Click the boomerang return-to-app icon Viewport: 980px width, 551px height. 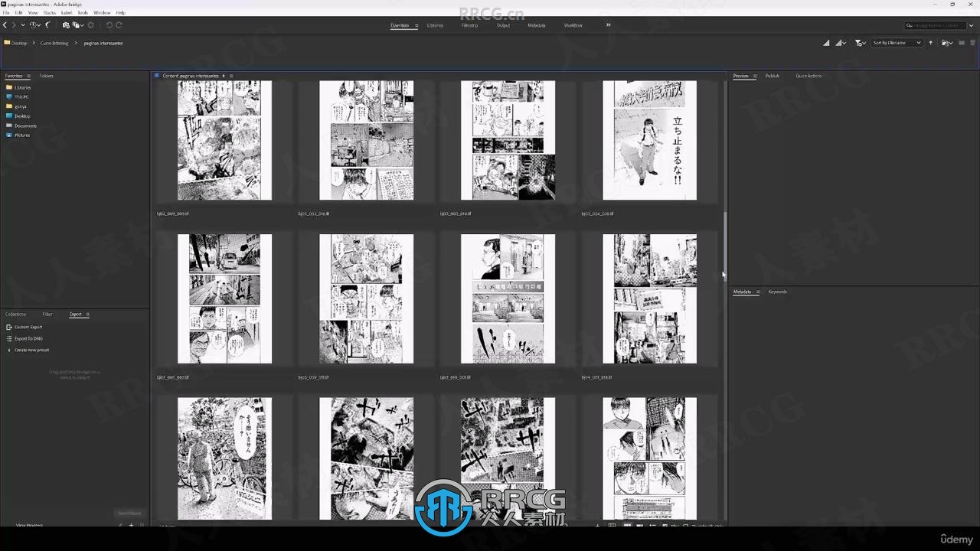pyautogui.click(x=47, y=25)
